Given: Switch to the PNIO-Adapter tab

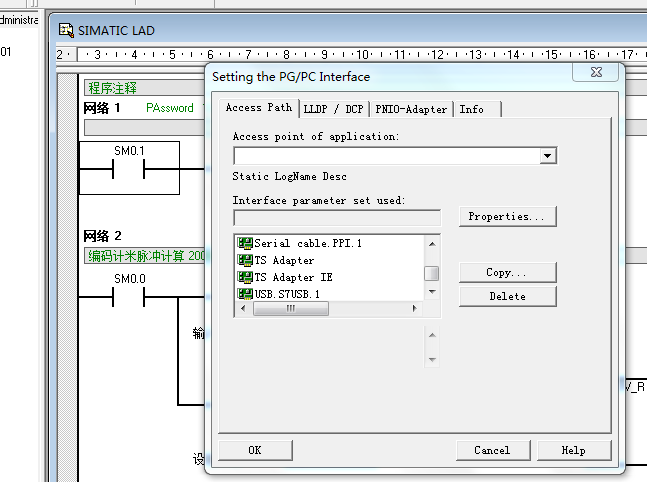Looking at the screenshot, I should (x=411, y=109).
